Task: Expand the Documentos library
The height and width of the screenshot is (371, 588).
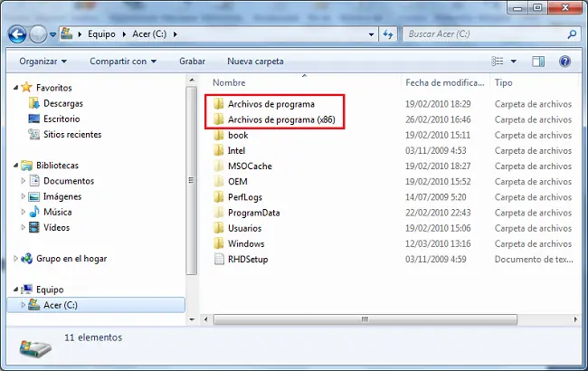Action: pyautogui.click(x=23, y=181)
